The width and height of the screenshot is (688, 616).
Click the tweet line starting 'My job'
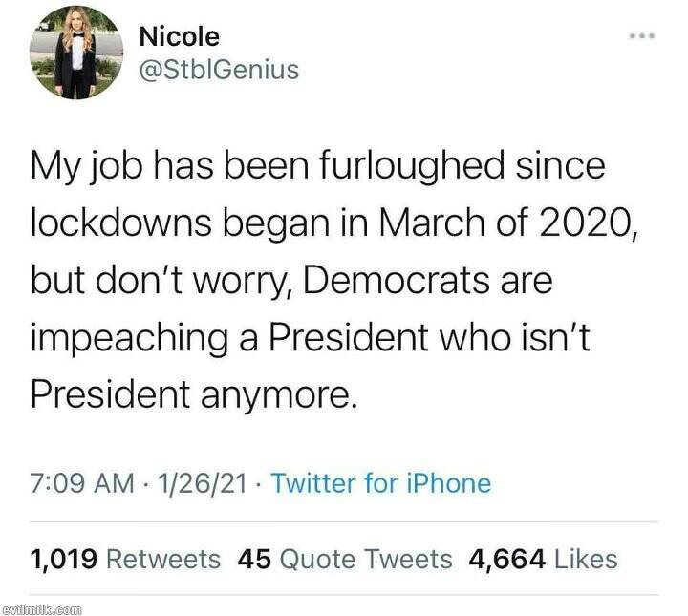coord(319,165)
